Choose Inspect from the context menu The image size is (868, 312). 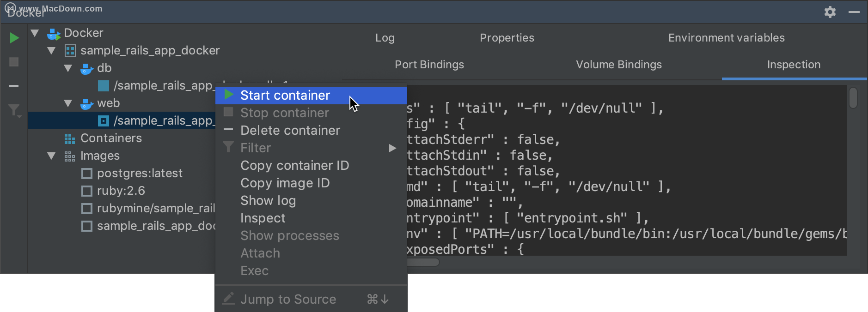pyautogui.click(x=311, y=218)
